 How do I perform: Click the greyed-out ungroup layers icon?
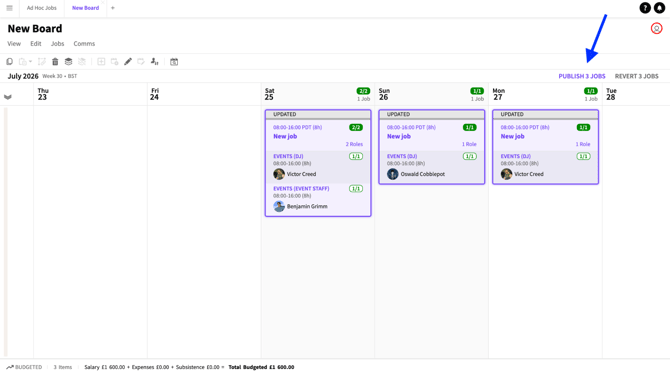[x=82, y=62]
